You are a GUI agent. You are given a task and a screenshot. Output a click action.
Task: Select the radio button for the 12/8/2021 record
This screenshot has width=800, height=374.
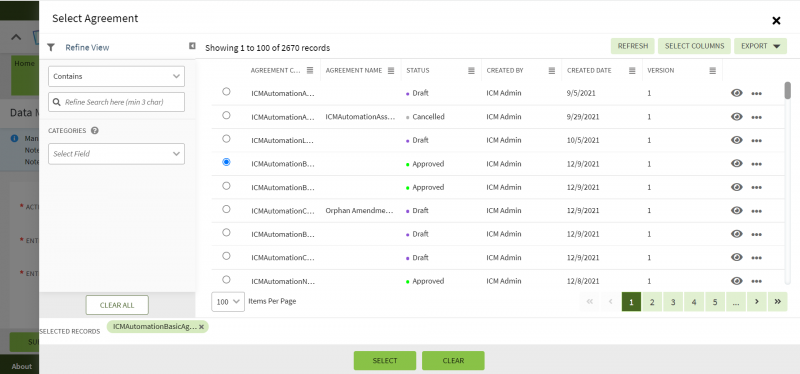pos(226,280)
